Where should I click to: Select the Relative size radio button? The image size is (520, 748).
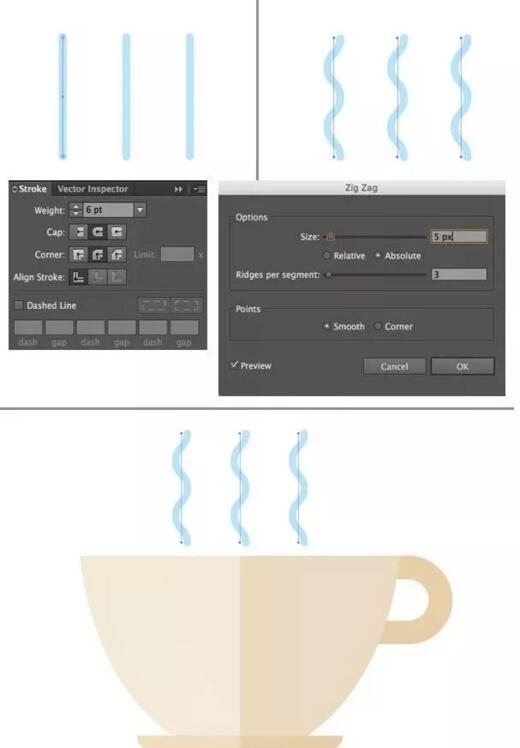point(327,256)
